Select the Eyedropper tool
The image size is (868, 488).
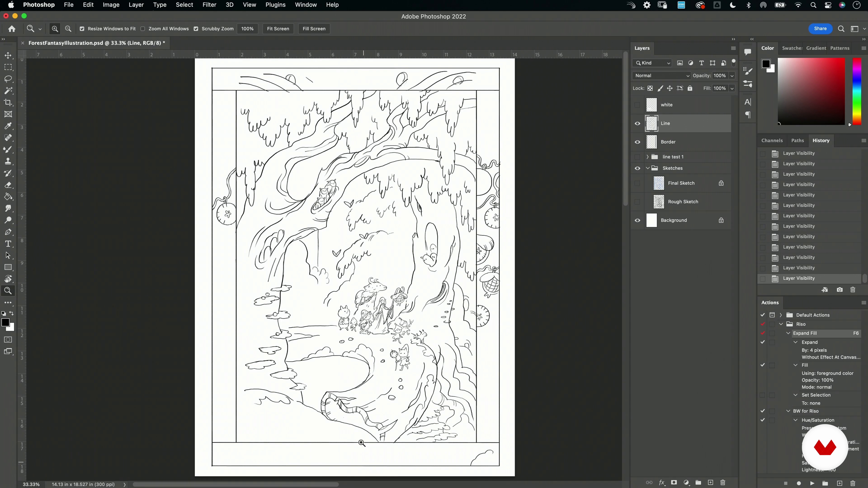click(x=8, y=126)
